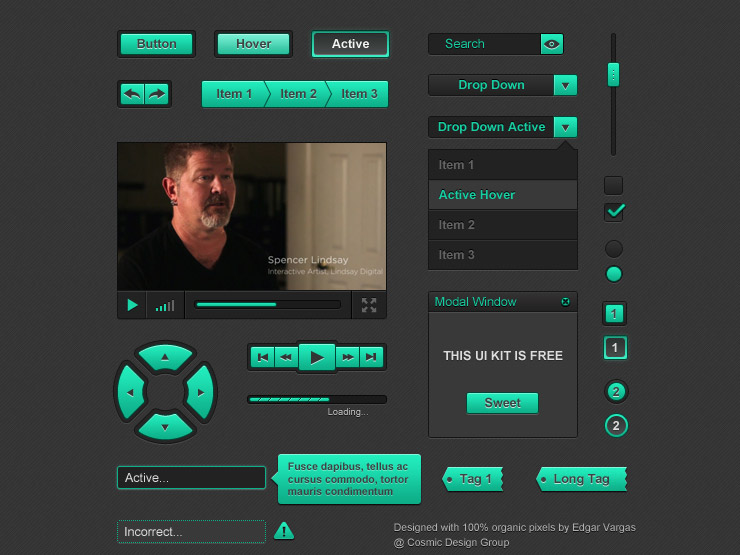Click the video seek progress bar
This screenshot has width=740, height=555.
(268, 305)
